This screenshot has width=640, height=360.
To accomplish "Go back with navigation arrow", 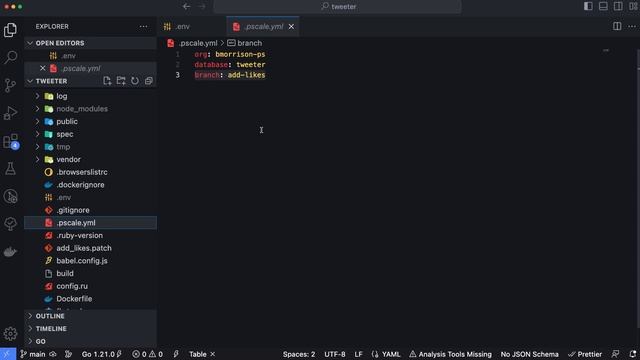I will [x=187, y=7].
